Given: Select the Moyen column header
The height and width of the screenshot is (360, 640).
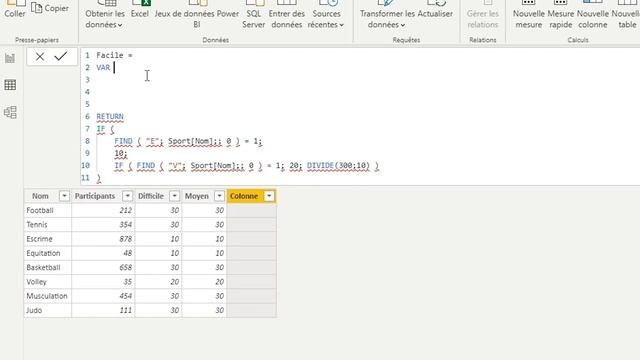Looking at the screenshot, I should click(x=197, y=196).
